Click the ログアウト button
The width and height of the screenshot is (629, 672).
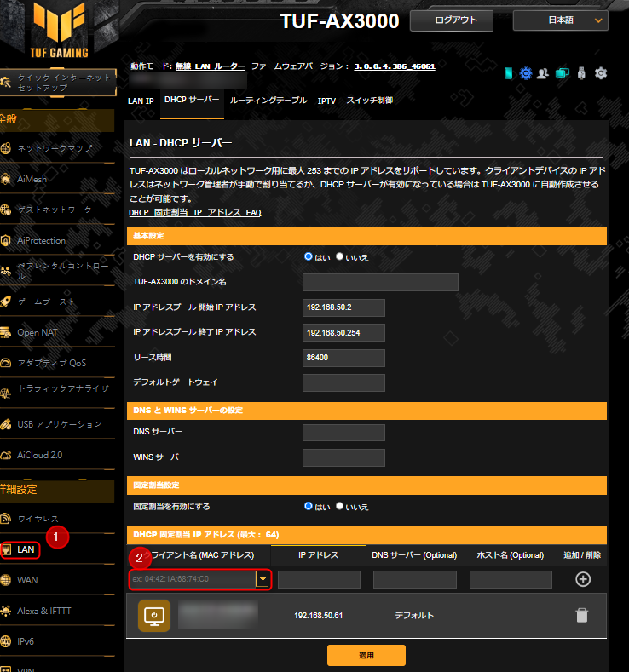click(452, 20)
